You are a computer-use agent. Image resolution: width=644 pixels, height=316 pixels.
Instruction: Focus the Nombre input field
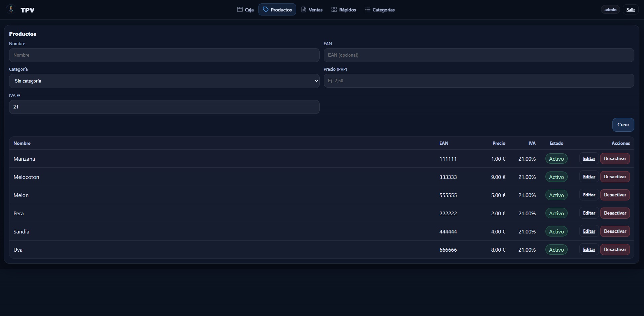click(164, 55)
